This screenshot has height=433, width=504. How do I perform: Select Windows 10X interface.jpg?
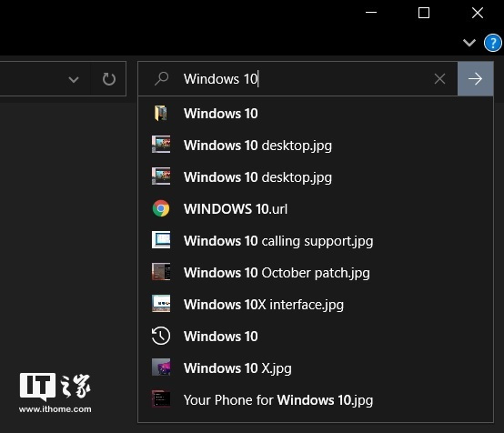(x=316, y=305)
